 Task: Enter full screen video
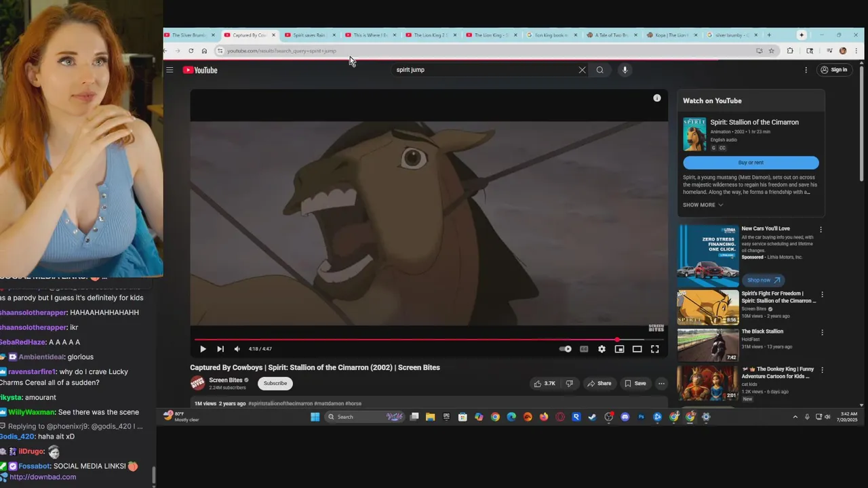pos(654,349)
